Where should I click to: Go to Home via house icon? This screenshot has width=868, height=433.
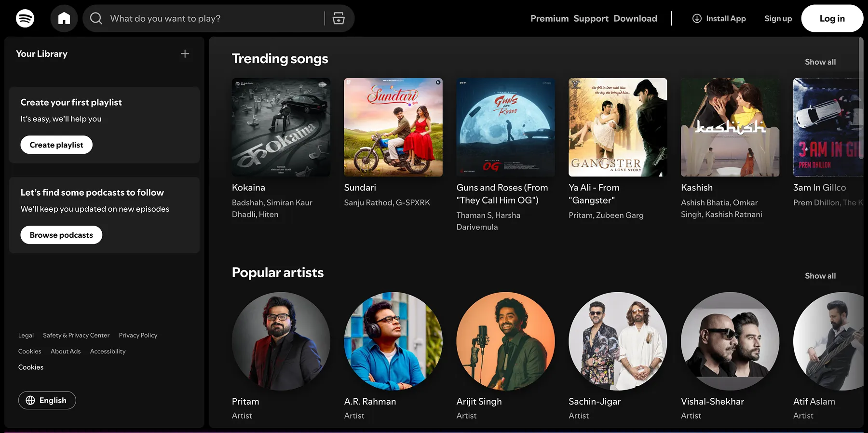tap(64, 18)
